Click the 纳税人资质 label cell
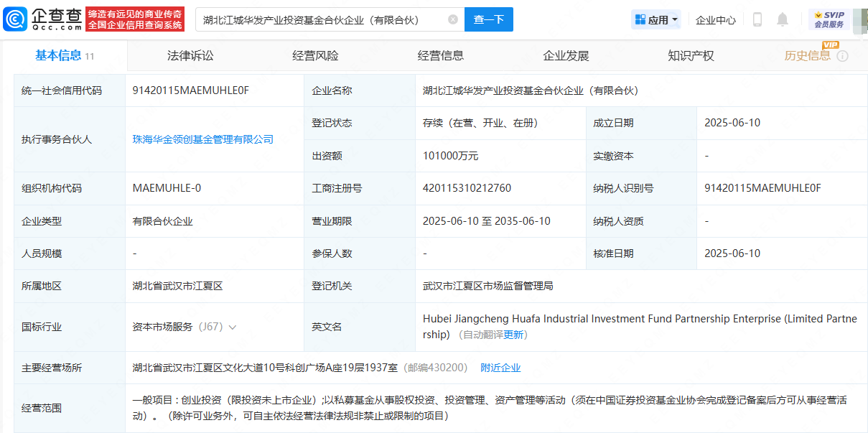The width and height of the screenshot is (868, 433). coord(641,221)
